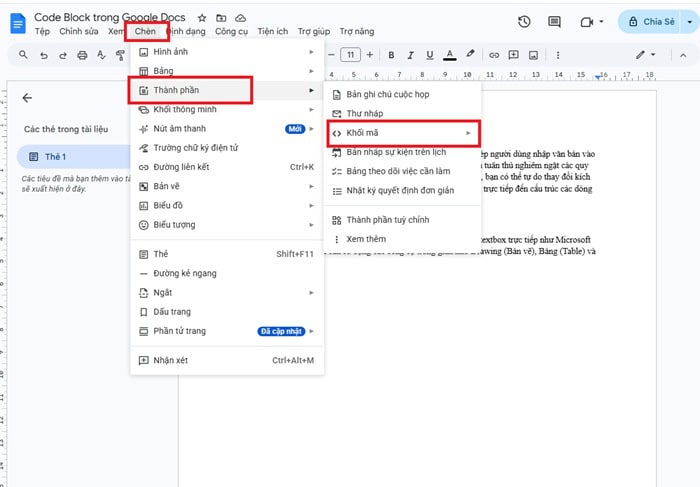Apply bold formatting

tap(391, 55)
